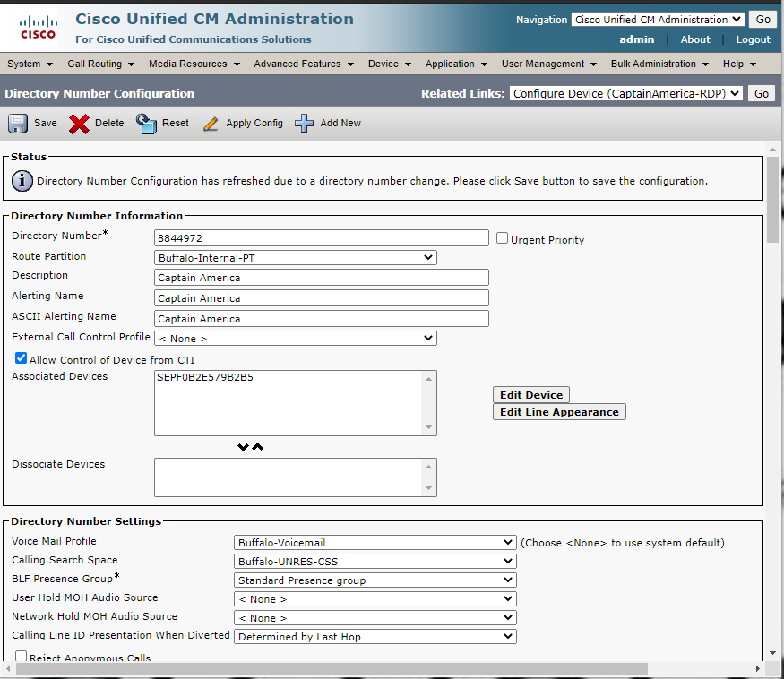Viewport: 784px width, 679px height.
Task: Open the Advanced Features menu
Action: (304, 64)
